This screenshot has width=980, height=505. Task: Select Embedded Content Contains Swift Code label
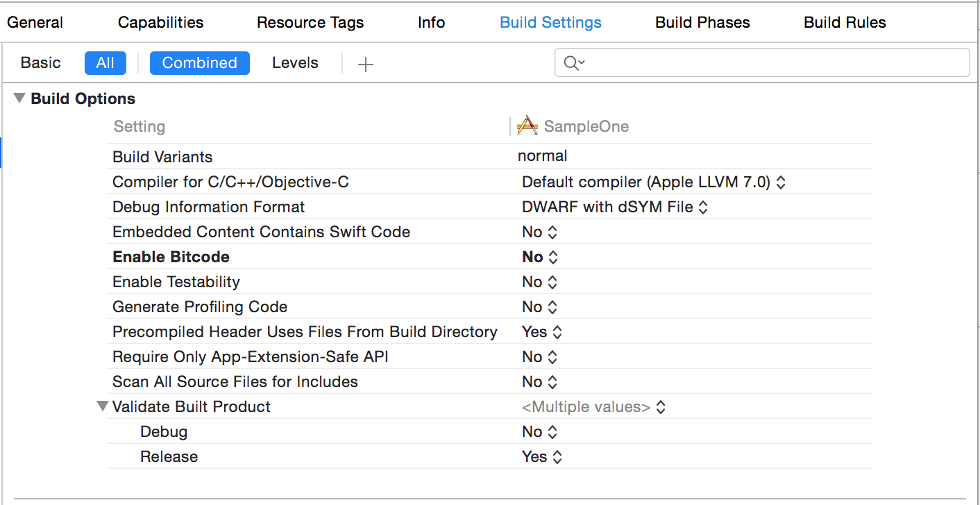(x=261, y=232)
